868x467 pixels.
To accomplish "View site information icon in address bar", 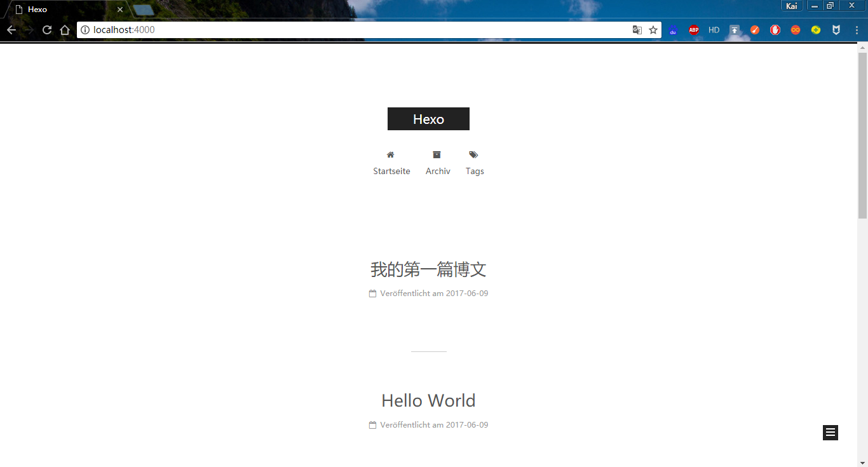I will [x=85, y=30].
